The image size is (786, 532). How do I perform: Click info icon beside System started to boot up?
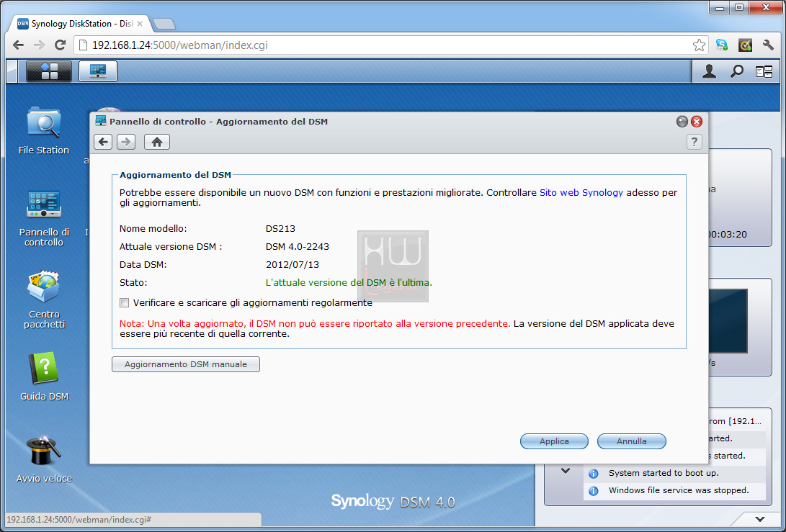click(x=594, y=474)
